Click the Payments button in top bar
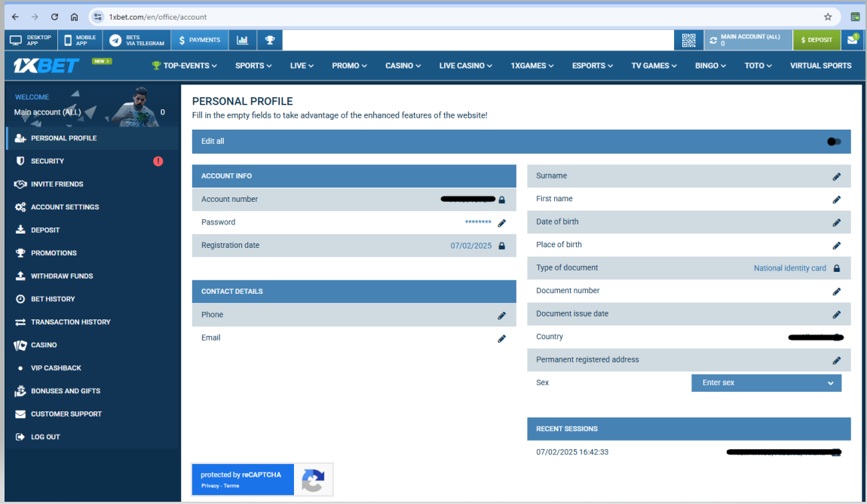This screenshot has width=867, height=504. (x=200, y=40)
